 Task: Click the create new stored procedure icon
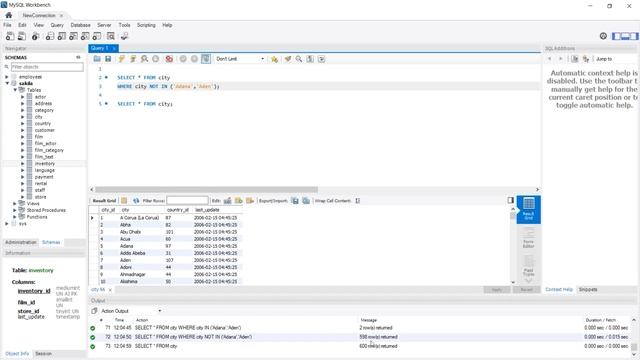(85, 36)
